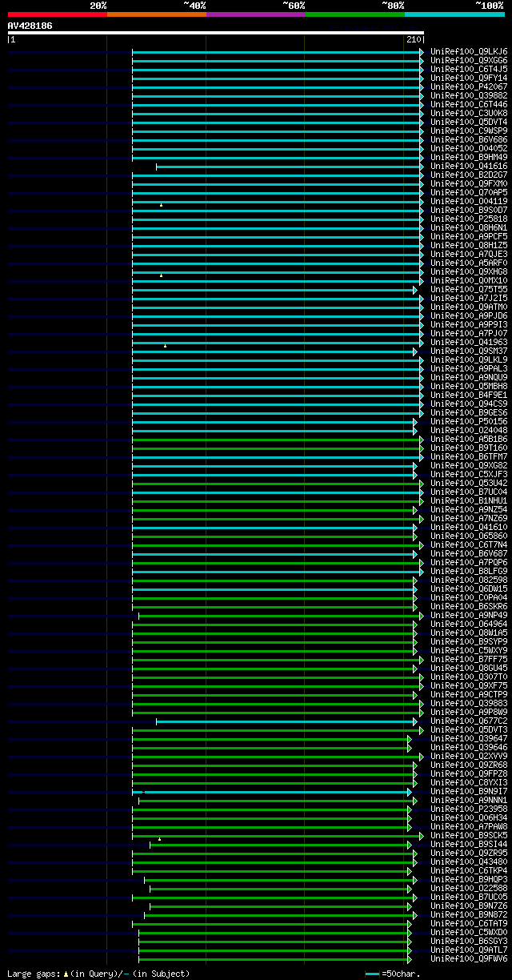Viewport: 512px width, 980px height.
Task: Select the UniRef100_A5B1B6 label
Action: click(469, 440)
